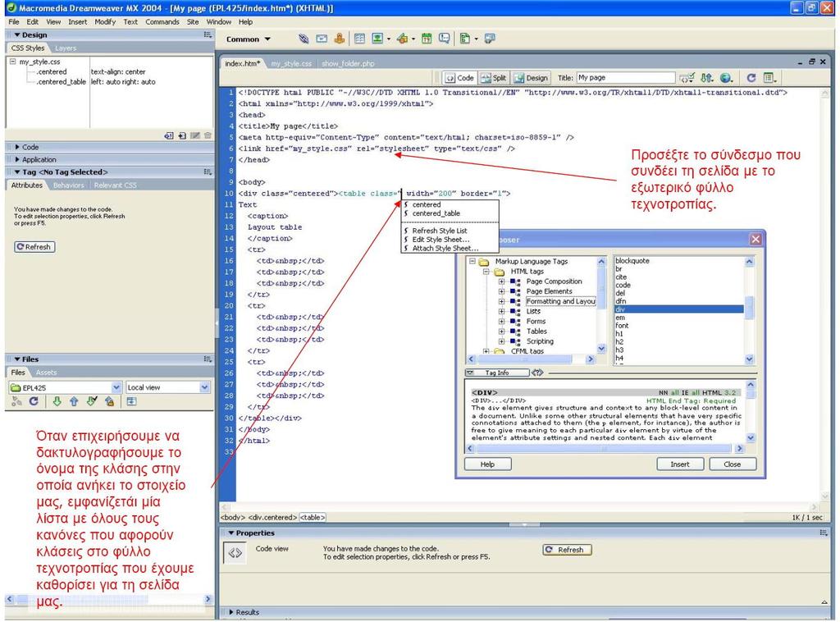Switch to Split view
The height and width of the screenshot is (622, 840).
[x=493, y=78]
